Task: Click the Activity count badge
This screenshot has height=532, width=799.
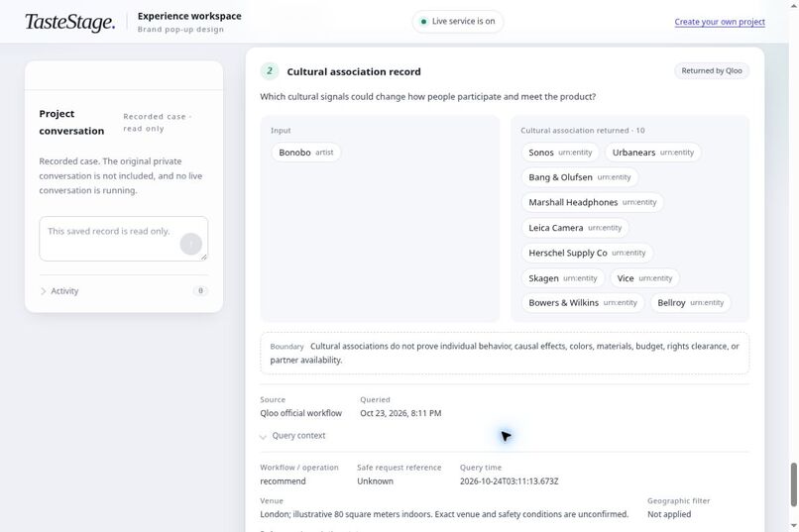Action: point(200,290)
